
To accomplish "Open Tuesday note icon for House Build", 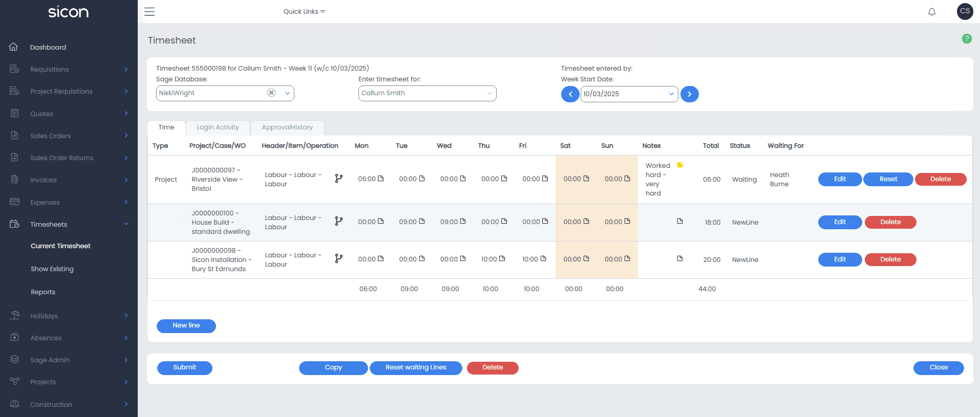I will (422, 221).
